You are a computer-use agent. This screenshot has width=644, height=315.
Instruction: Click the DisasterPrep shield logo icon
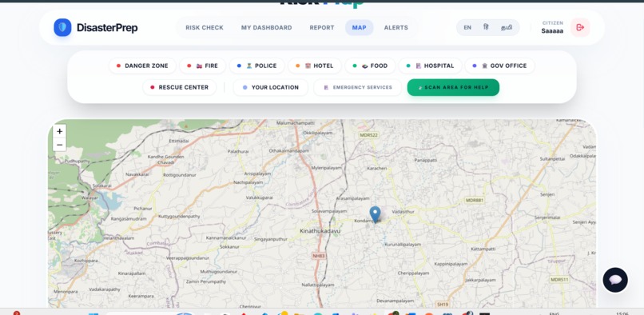tap(62, 27)
